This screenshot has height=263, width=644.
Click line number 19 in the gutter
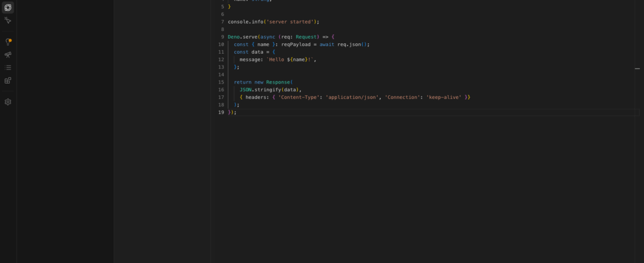(221, 112)
